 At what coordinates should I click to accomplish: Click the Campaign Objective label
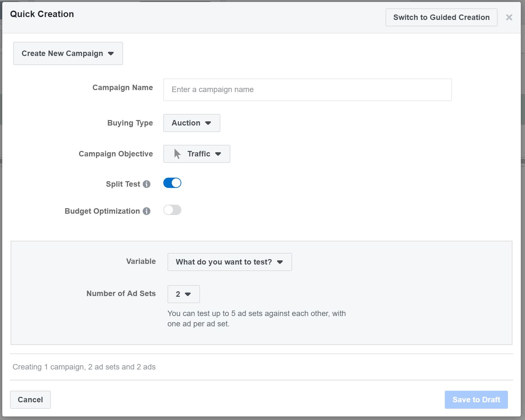point(116,154)
